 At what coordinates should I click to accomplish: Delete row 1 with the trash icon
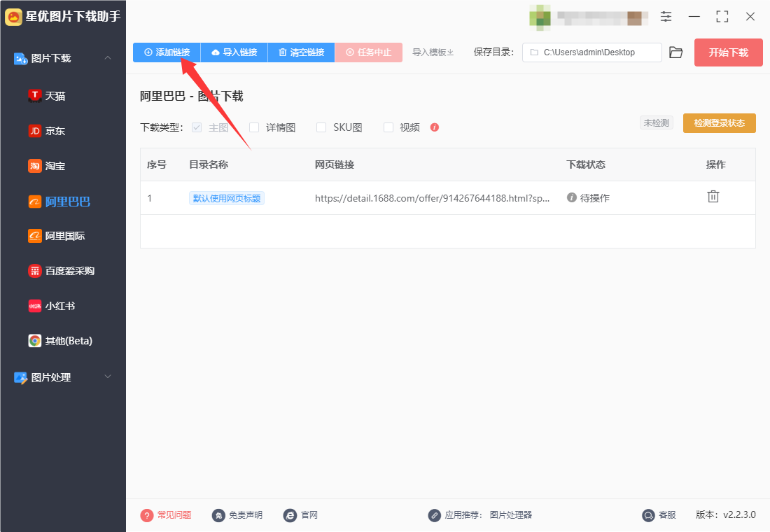(713, 197)
